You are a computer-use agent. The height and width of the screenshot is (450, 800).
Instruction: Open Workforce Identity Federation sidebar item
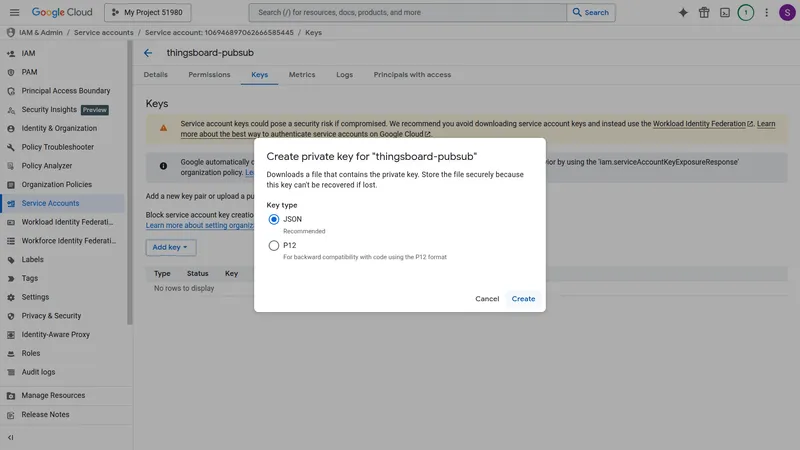pyautogui.click(x=62, y=241)
